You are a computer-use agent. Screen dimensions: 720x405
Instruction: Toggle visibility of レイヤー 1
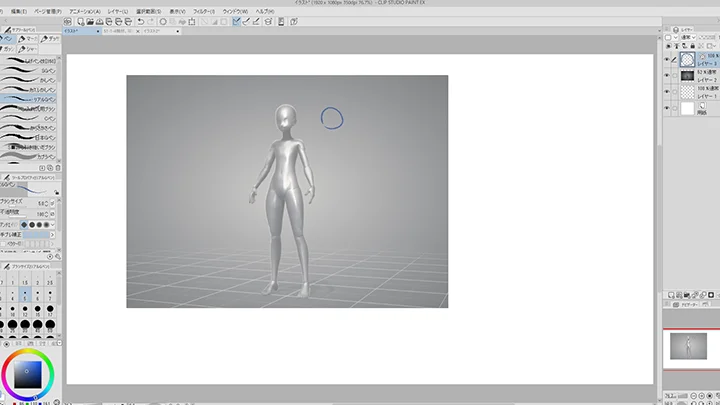(669, 91)
